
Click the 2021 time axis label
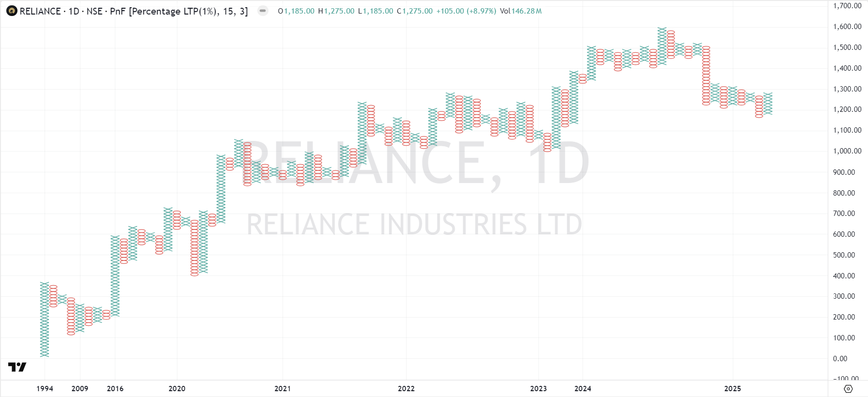283,388
